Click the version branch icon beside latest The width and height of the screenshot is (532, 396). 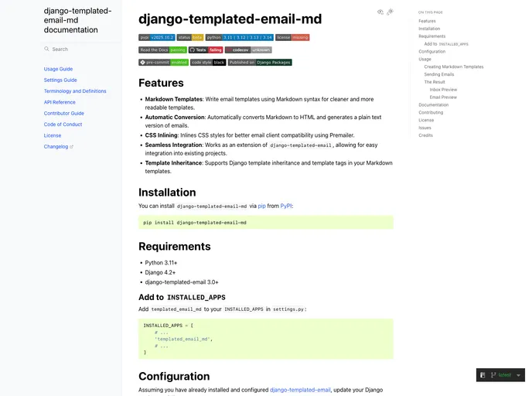[493, 375]
